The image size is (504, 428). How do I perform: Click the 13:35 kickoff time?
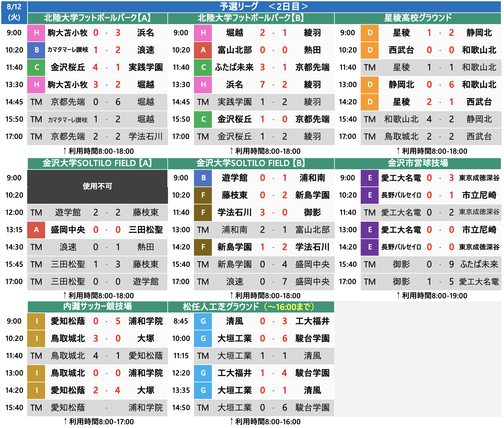point(181,390)
